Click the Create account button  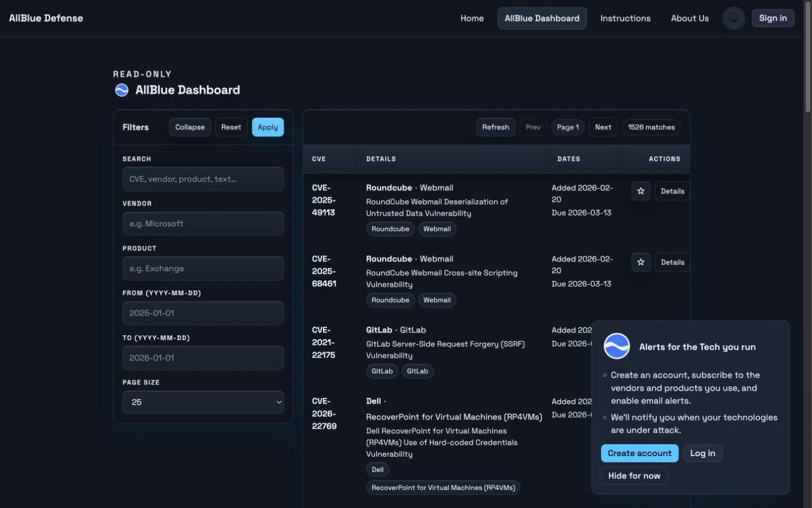pyautogui.click(x=639, y=453)
